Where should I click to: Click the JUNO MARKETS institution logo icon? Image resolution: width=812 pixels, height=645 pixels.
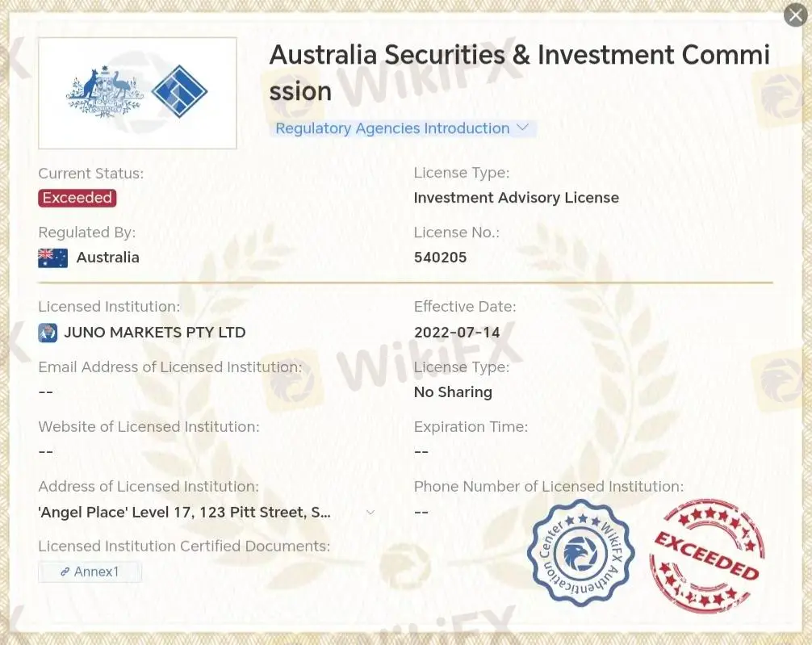coord(48,333)
